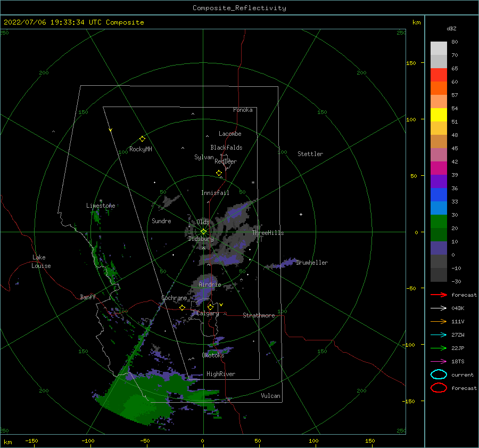
Task: Click the dBZ legend heading
Action: (451, 28)
